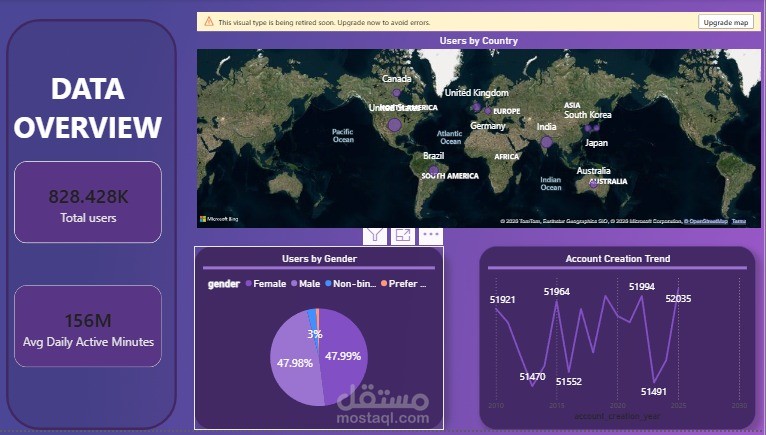Click the 156M Avg Daily Active Minutes card

click(88, 326)
